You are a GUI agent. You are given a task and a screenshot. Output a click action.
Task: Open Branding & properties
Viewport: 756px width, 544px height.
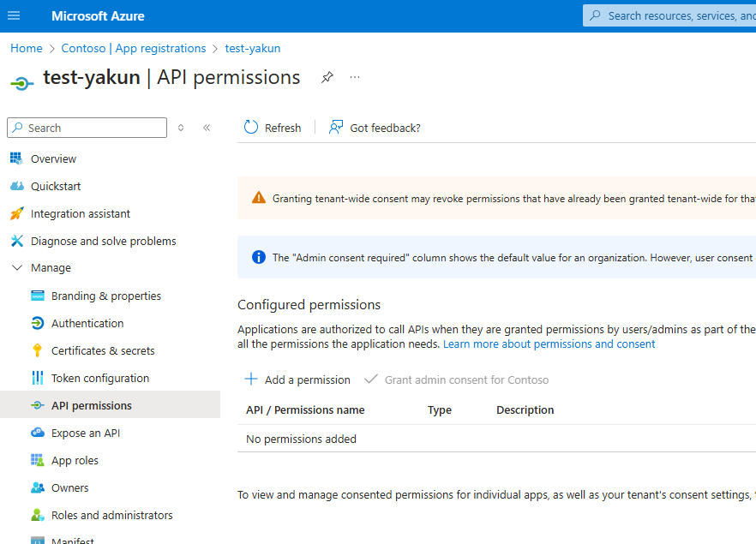pyautogui.click(x=106, y=296)
